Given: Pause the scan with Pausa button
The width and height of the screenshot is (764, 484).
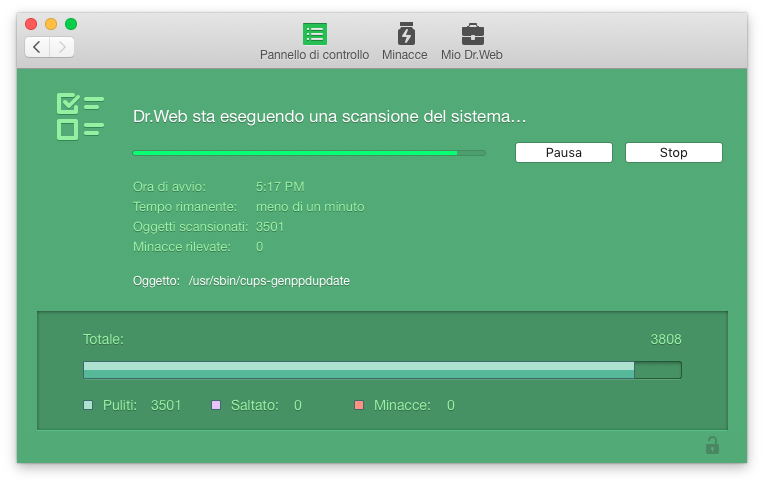Looking at the screenshot, I should point(564,153).
